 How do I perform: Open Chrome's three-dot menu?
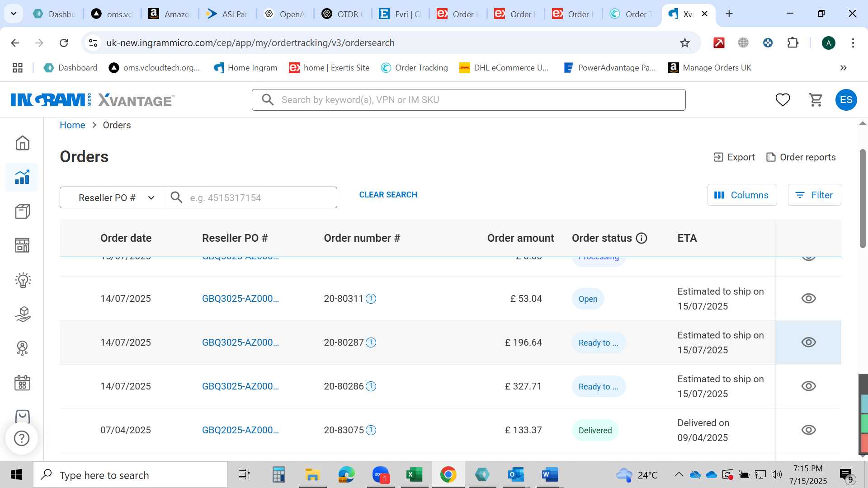[x=853, y=43]
